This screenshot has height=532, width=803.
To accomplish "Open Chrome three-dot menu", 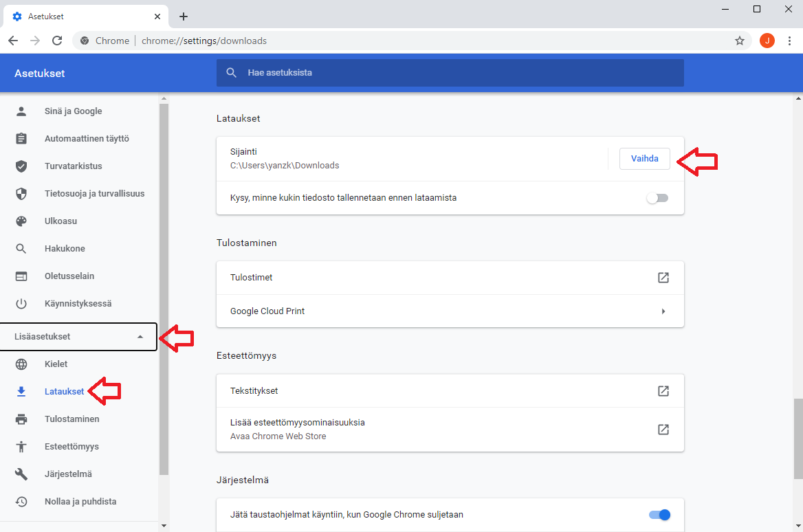I will 789,41.
